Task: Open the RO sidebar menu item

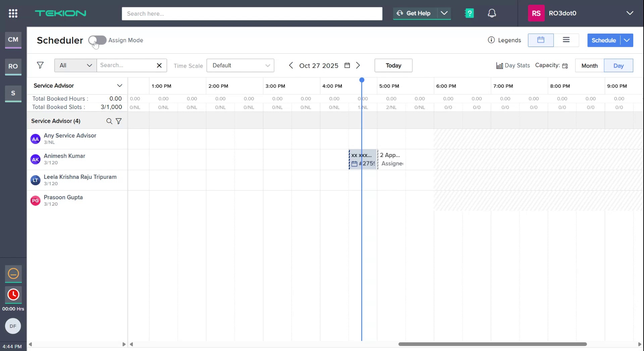Action: (x=13, y=67)
